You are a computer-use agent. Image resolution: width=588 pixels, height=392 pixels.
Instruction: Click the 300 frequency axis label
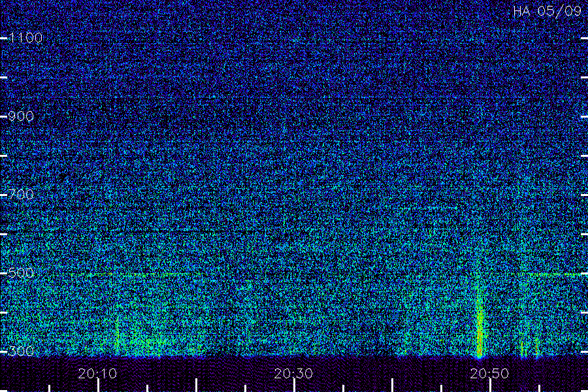pos(21,351)
